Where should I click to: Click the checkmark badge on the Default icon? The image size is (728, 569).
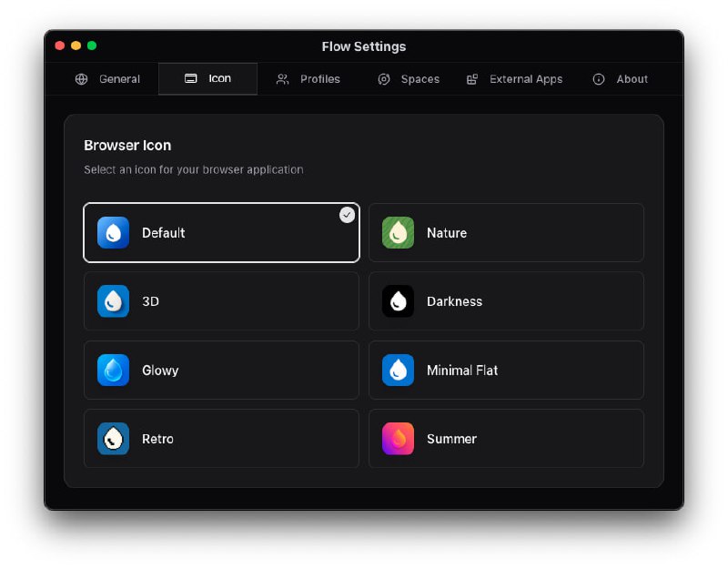tap(347, 216)
